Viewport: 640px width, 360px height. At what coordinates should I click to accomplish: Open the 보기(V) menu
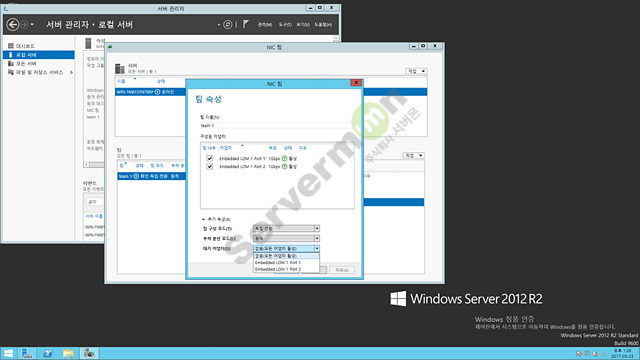pyautogui.click(x=303, y=25)
